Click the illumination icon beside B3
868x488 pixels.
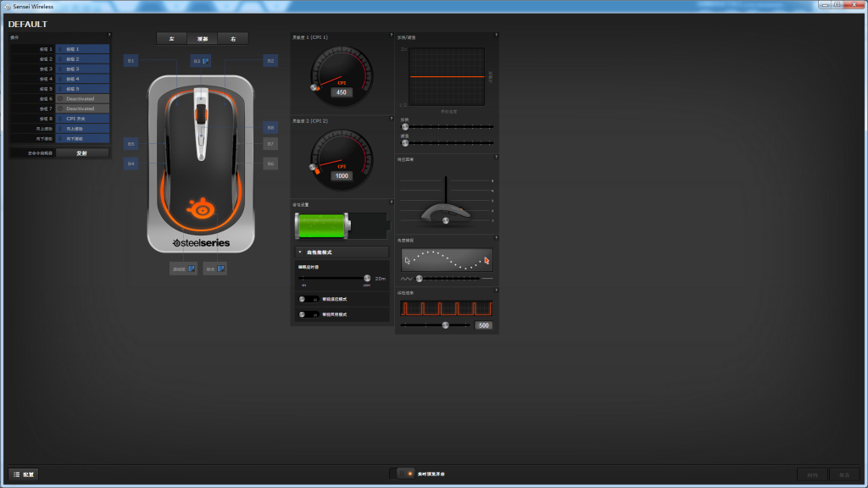[205, 61]
